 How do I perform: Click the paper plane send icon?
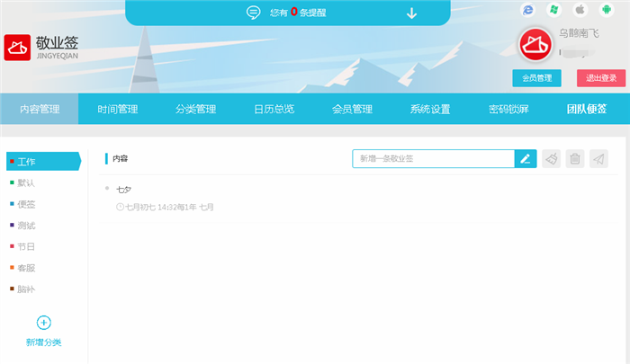coord(598,159)
